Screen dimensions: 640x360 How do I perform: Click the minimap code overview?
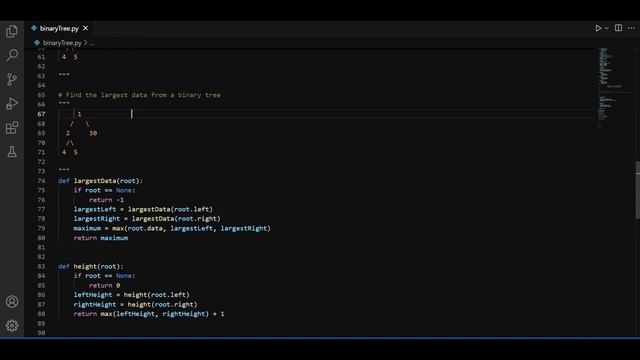(611, 88)
